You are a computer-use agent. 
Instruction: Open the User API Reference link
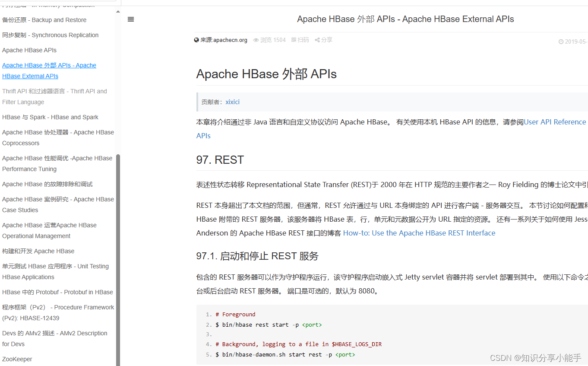(x=555, y=122)
